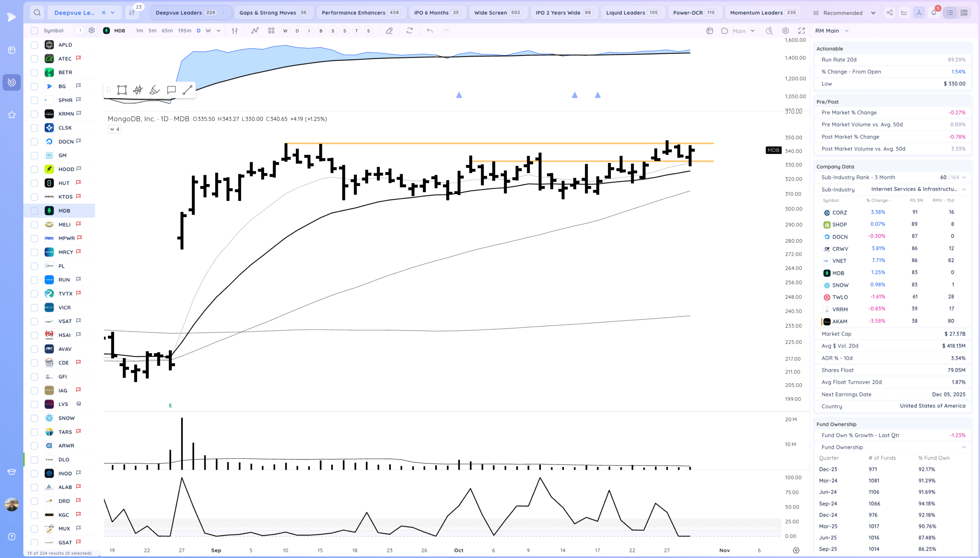Tick the CLSK row checkbox
The height and width of the screenshot is (558, 980).
pos(34,128)
